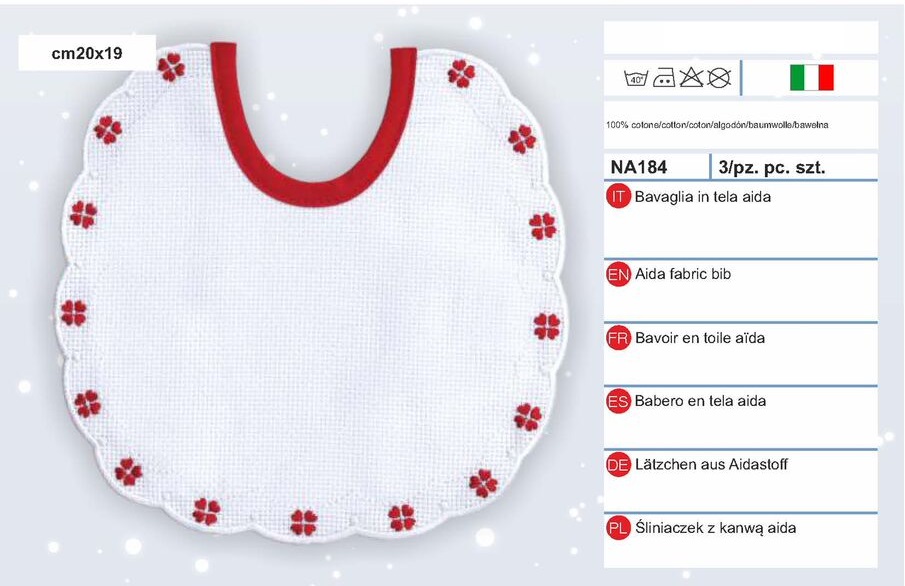Click the red DE language badge
The height and width of the screenshot is (586, 905).
[x=618, y=465]
